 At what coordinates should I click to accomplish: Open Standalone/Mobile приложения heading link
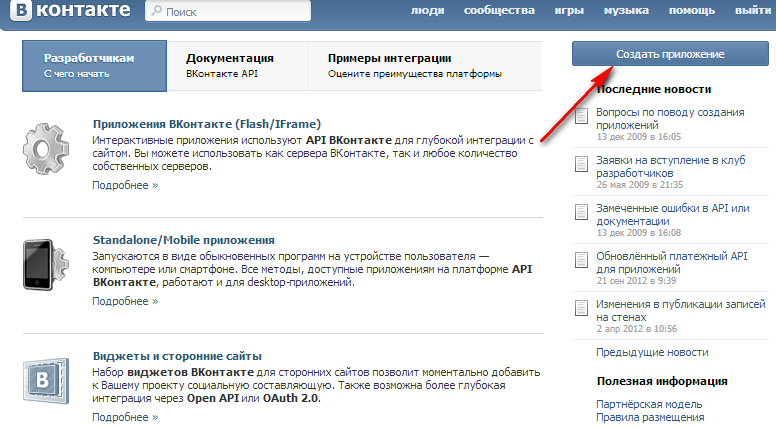(184, 240)
